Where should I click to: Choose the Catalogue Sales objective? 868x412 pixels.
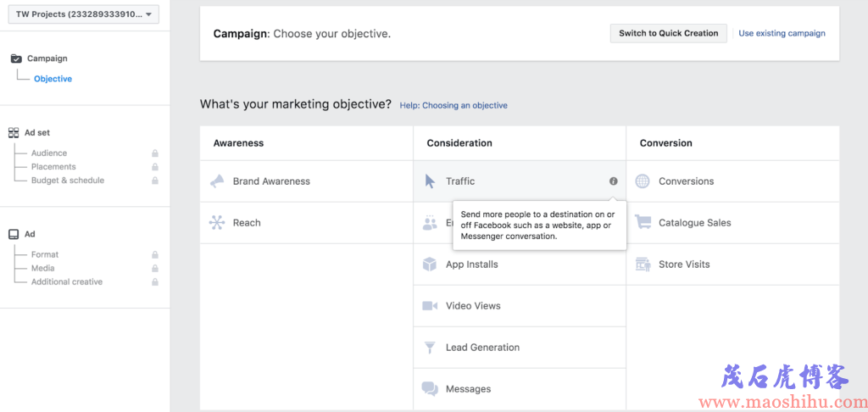point(733,223)
